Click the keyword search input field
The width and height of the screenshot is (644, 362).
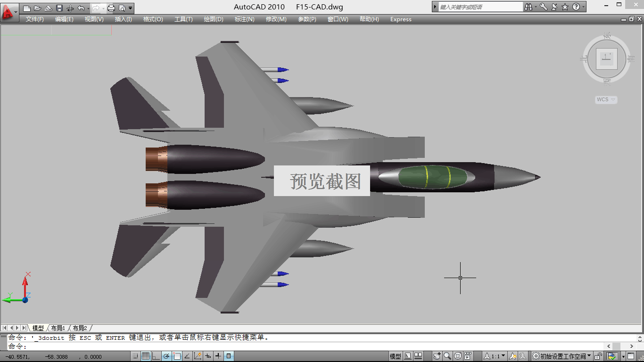[481, 7]
